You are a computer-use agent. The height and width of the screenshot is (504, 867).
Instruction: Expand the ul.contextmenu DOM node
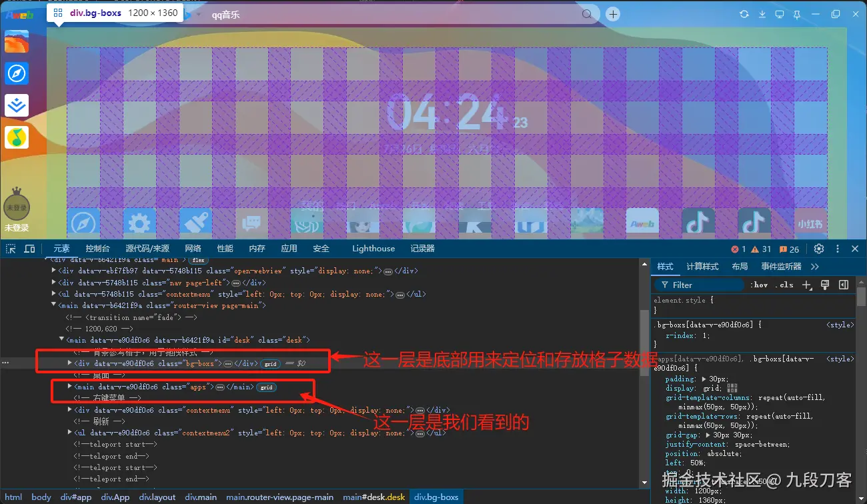click(53, 294)
